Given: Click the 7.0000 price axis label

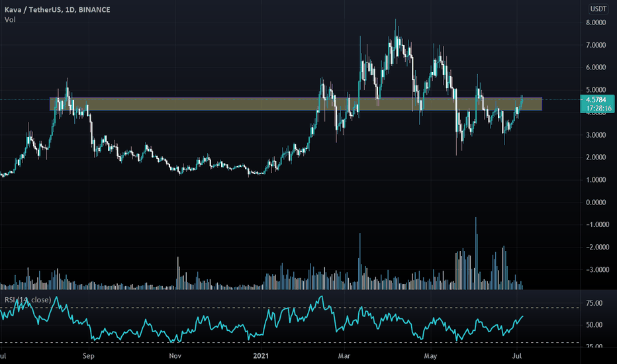Looking at the screenshot, I should tap(596, 45).
